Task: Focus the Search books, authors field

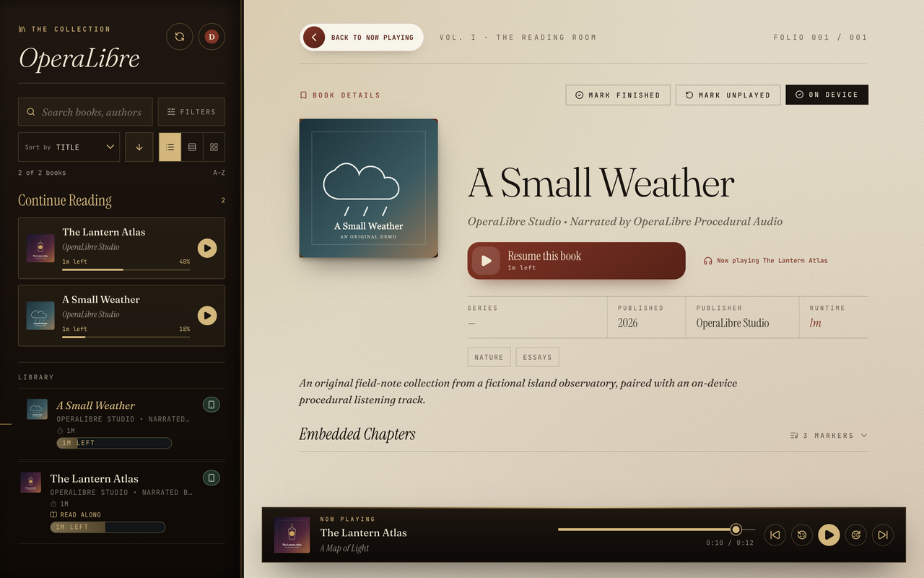Action: 85,112
